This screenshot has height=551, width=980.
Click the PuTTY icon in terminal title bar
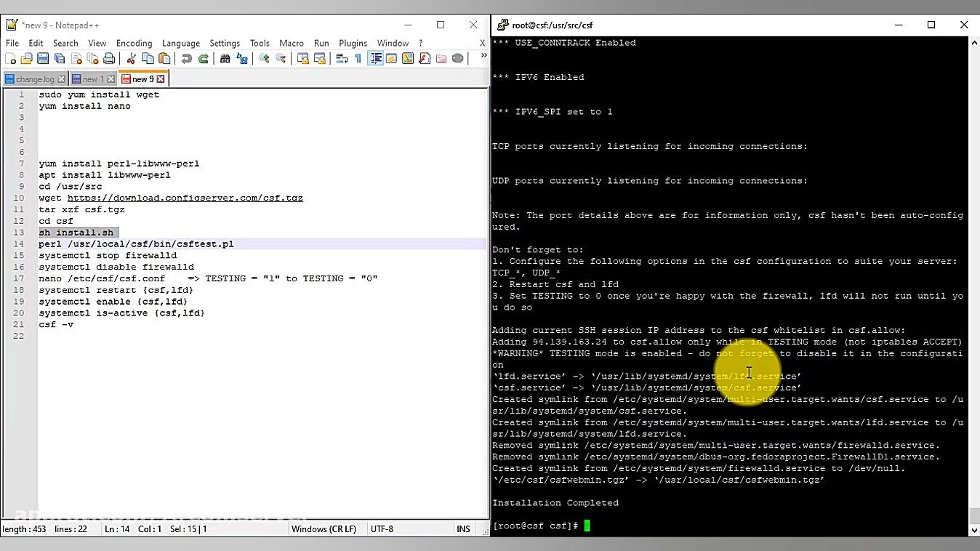[x=502, y=25]
